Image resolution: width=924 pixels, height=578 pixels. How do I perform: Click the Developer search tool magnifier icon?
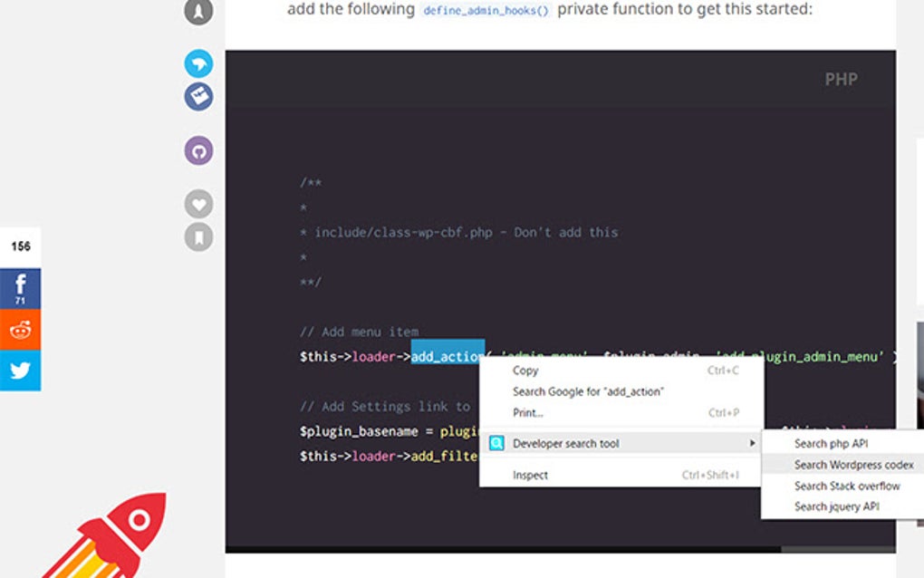[496, 442]
